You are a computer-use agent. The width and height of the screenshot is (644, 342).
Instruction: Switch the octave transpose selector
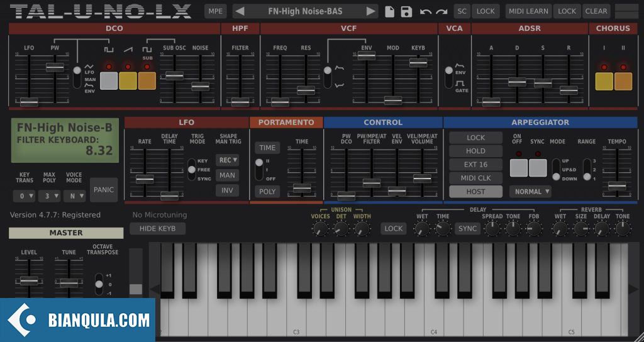(x=99, y=284)
